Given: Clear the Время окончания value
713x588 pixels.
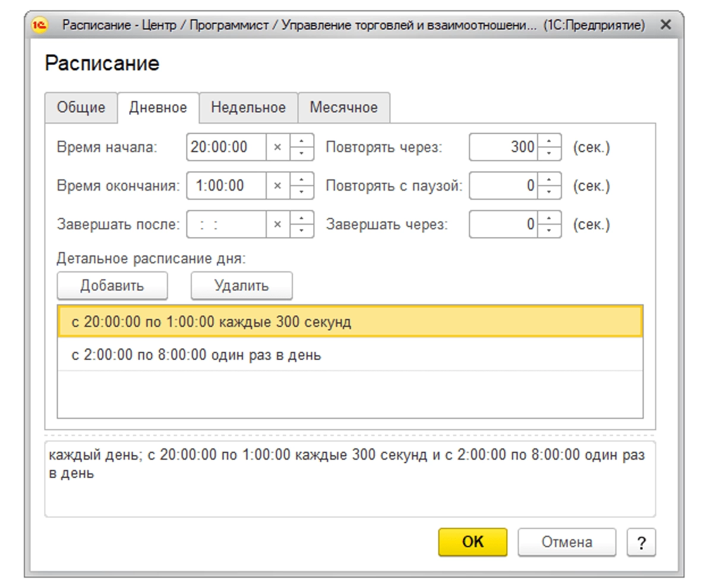Looking at the screenshot, I should pos(277,186).
